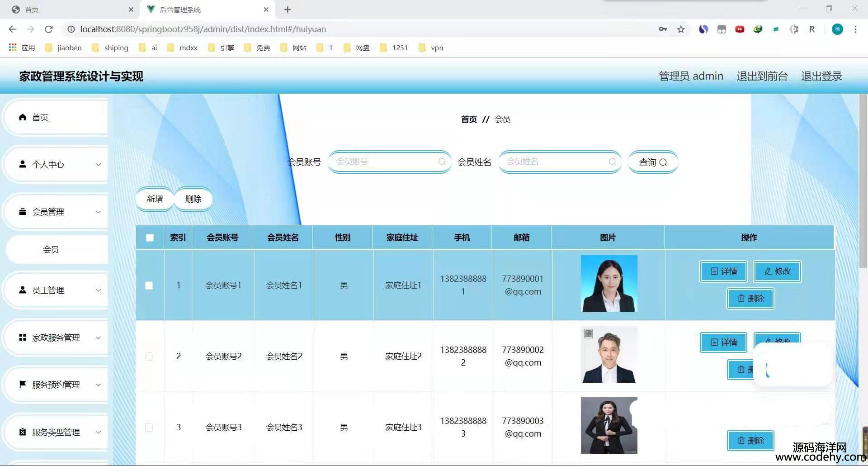Bookmark this page with the star icon

point(681,29)
